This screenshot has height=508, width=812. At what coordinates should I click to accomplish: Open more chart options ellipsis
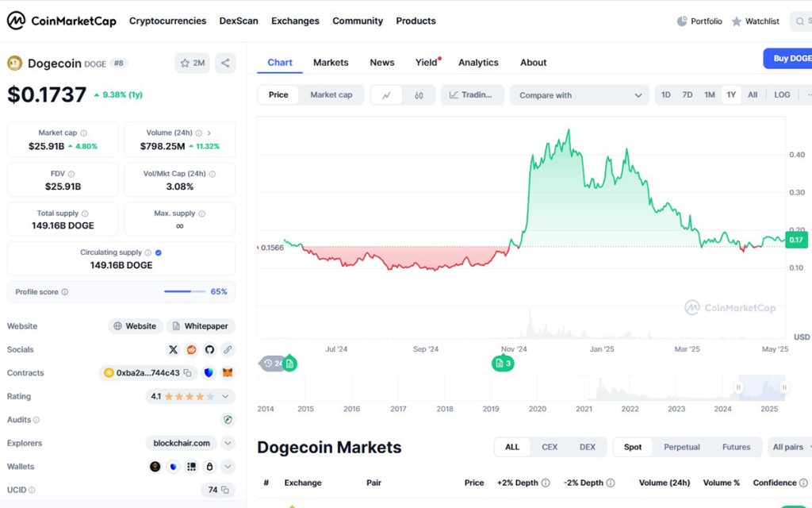[808, 95]
